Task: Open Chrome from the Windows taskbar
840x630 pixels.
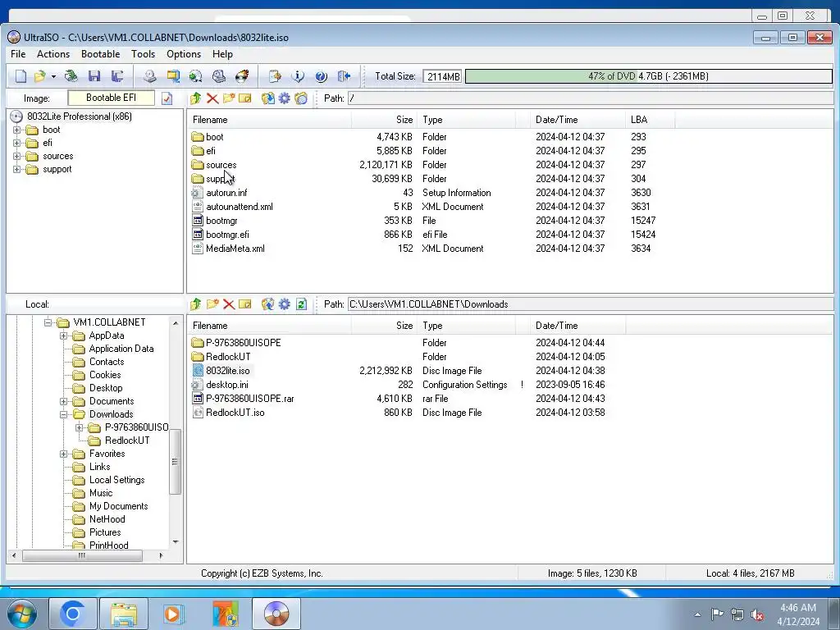Action: pos(72,614)
